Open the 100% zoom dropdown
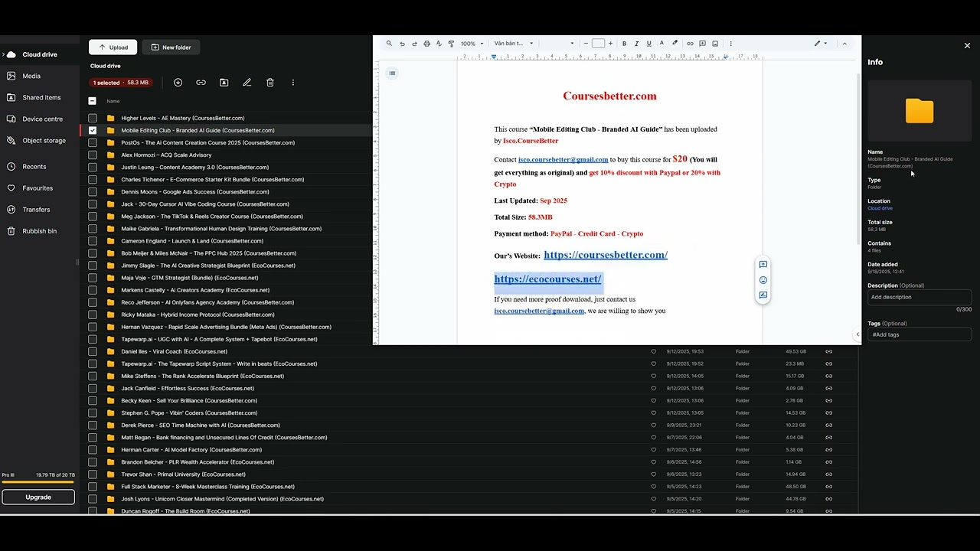The height and width of the screenshot is (551, 980). [x=472, y=44]
